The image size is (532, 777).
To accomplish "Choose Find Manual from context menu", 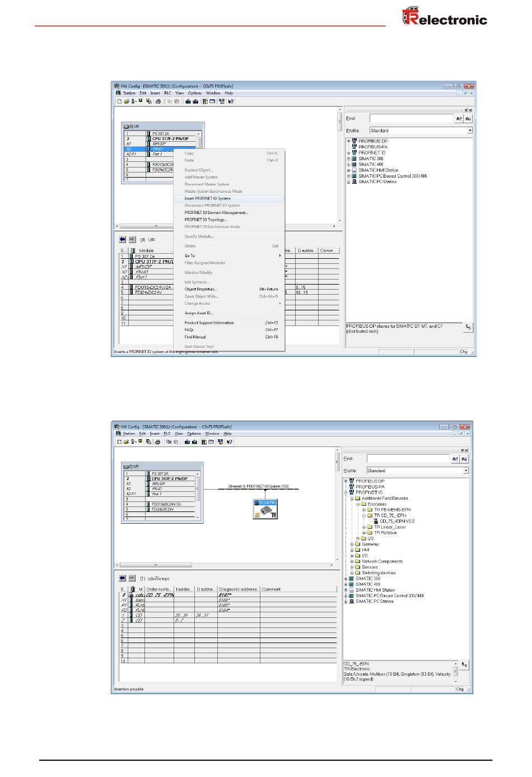I will coord(229,337).
